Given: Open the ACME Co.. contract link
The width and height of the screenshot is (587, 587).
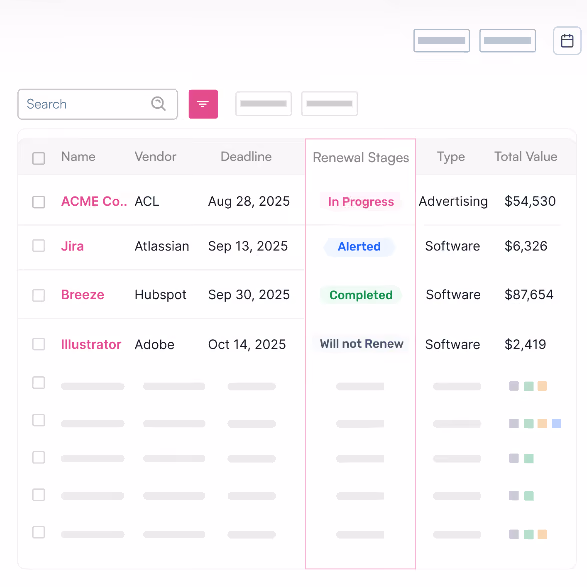Looking at the screenshot, I should click(x=94, y=201).
